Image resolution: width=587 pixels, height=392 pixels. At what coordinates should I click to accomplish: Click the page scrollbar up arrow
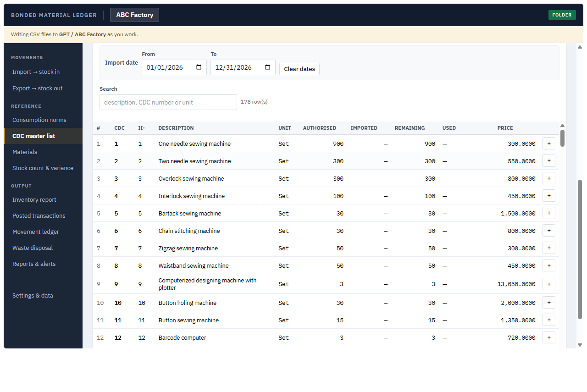[580, 47]
